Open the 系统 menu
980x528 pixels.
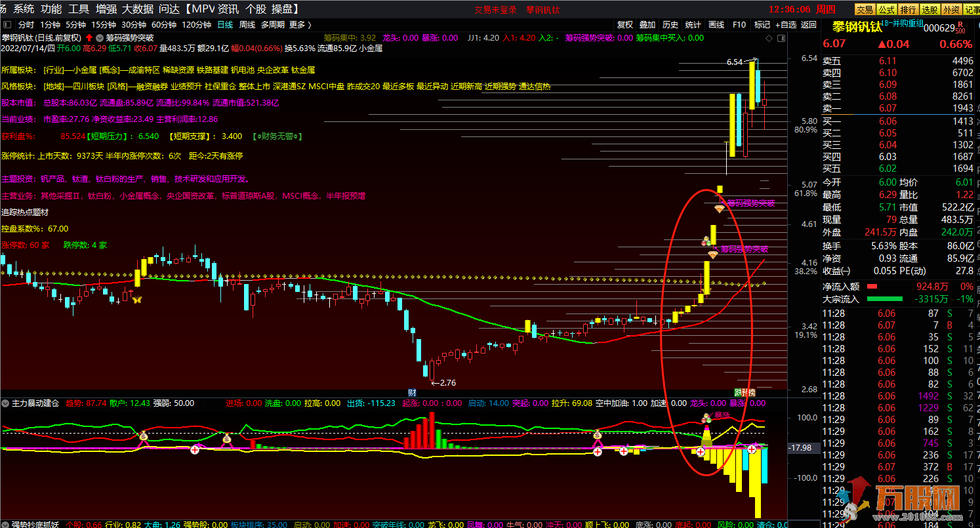pyautogui.click(x=24, y=9)
